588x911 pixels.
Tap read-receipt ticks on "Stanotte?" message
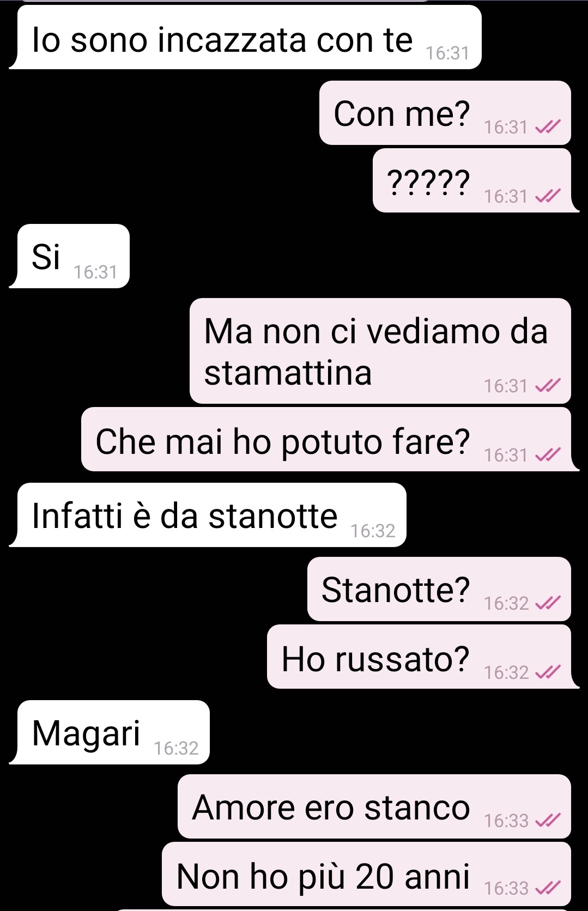[548, 603]
